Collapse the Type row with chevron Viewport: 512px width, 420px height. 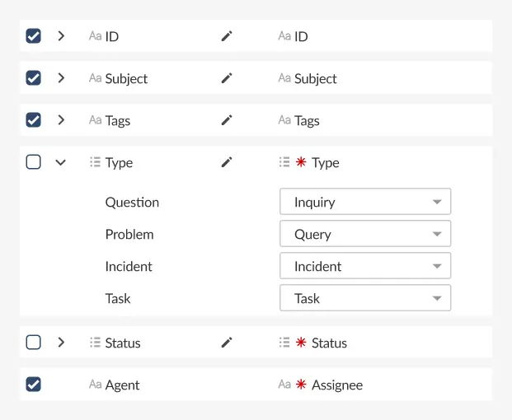click(x=60, y=162)
